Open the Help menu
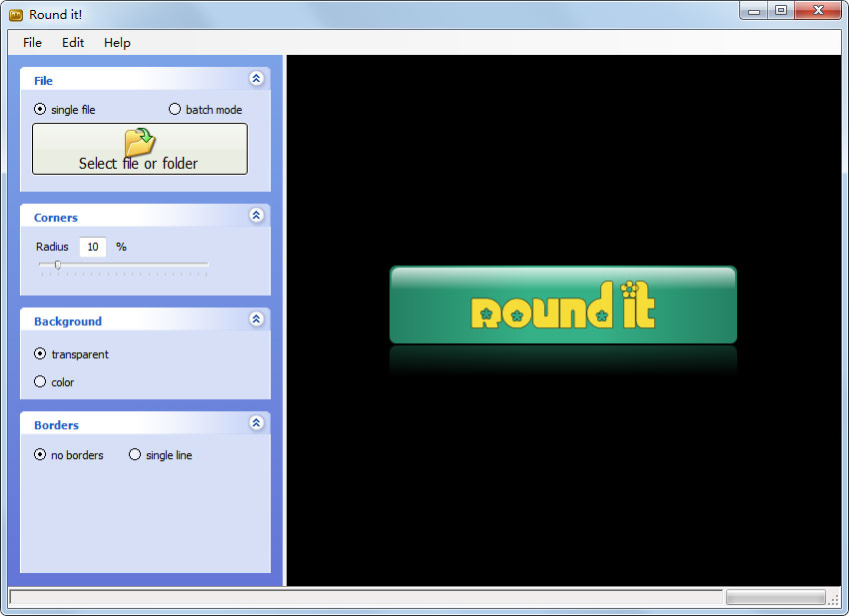The image size is (849, 616). coord(117,43)
